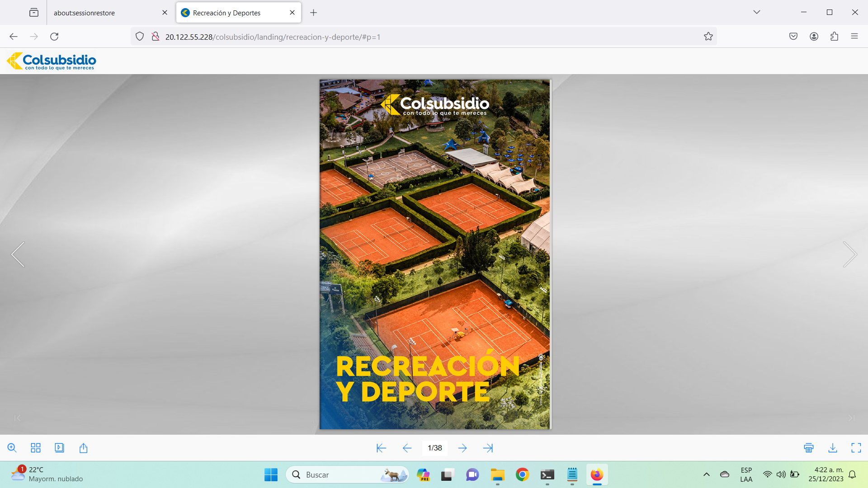Select the Recreación y Deportes tab

pyautogui.click(x=239, y=13)
